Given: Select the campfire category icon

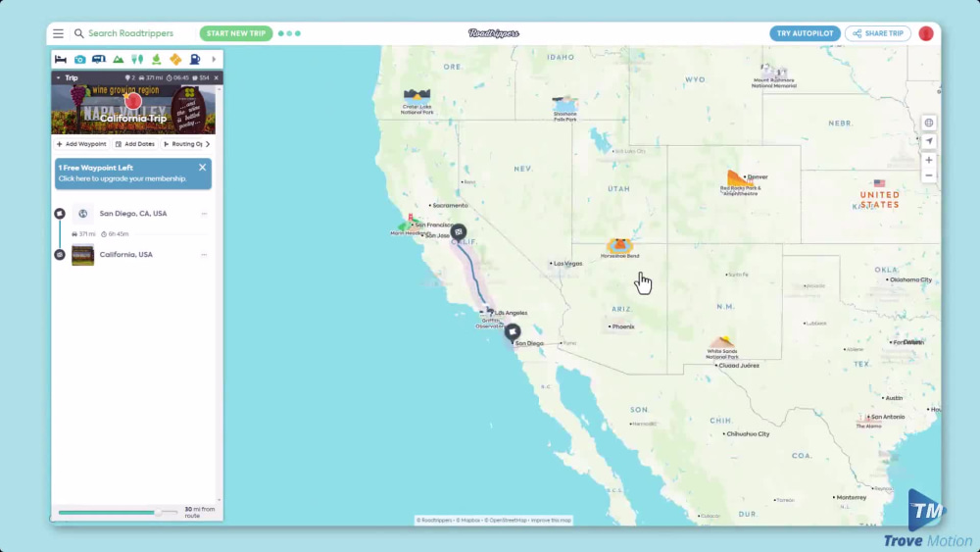Looking at the screenshot, I should tap(156, 60).
